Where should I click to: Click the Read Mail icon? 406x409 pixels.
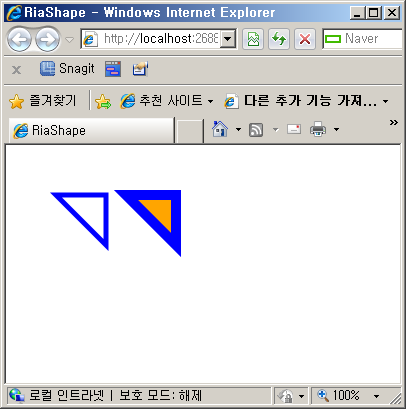(x=294, y=129)
